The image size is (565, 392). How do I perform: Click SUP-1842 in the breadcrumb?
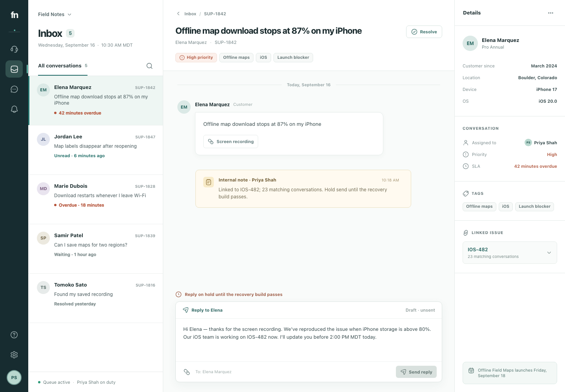[x=215, y=14]
